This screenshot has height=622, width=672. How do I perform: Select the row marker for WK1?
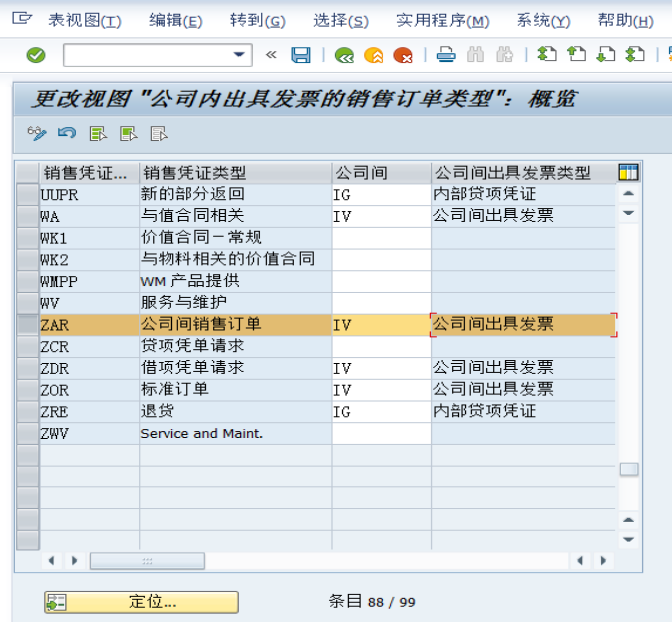28,238
